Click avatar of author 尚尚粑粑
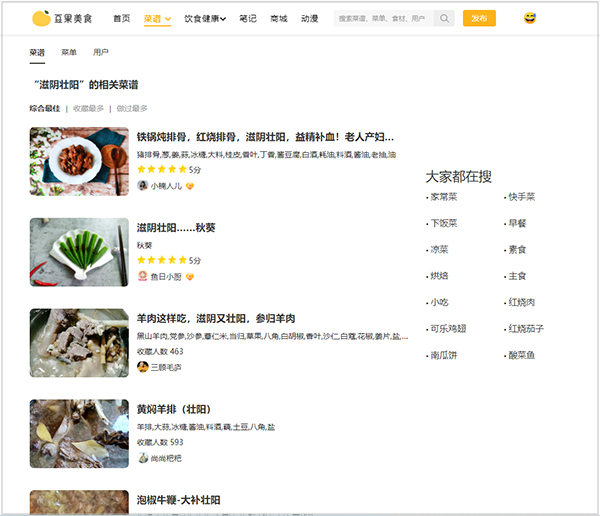The image size is (600, 516). tap(142, 457)
